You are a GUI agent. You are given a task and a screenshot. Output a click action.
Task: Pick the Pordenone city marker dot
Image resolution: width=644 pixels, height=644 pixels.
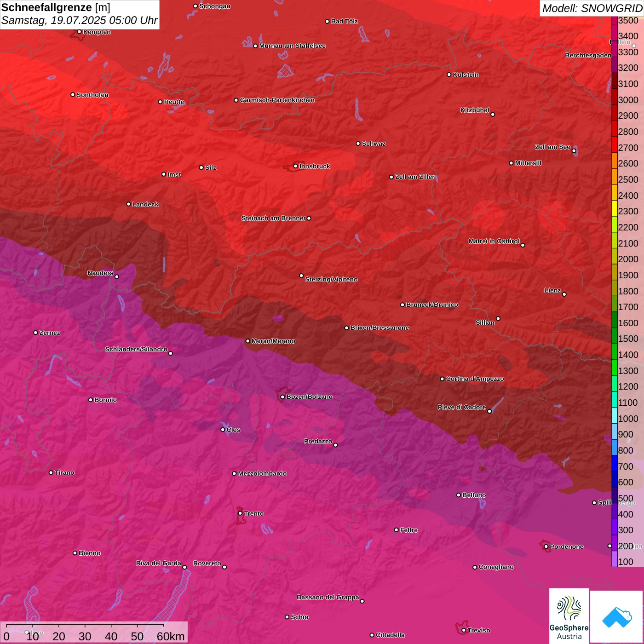[x=546, y=546]
